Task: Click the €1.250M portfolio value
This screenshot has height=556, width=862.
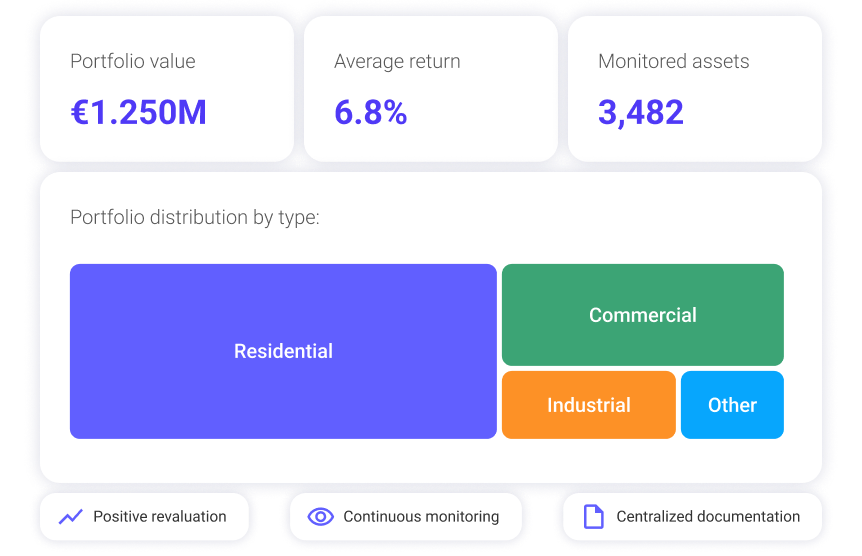Action: [x=139, y=112]
